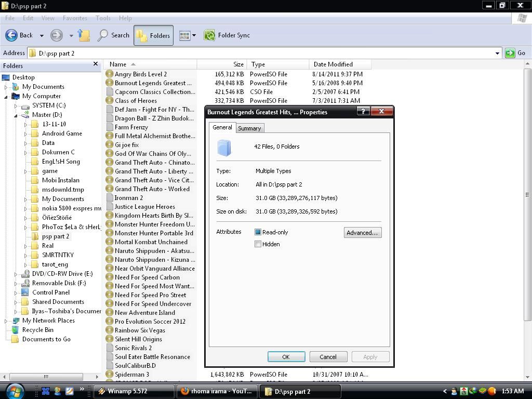The height and width of the screenshot is (399, 532).
Task: Select Documents to Go in tree
Action: [x=46, y=339]
